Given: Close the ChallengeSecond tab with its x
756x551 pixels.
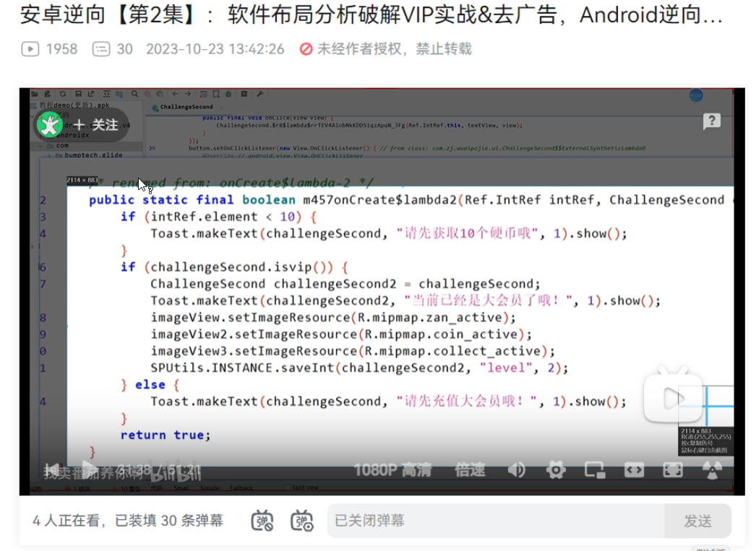Looking at the screenshot, I should (221, 107).
